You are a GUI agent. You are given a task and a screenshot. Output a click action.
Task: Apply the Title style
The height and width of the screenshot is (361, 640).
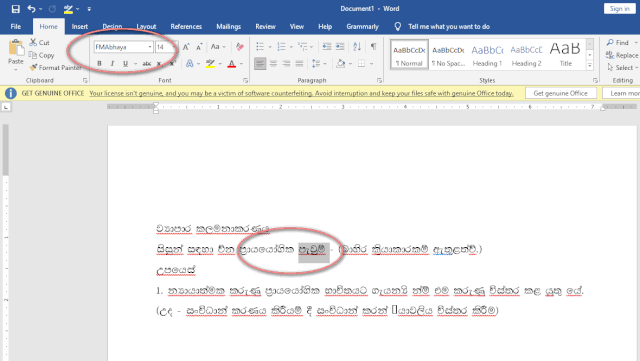tap(565, 55)
